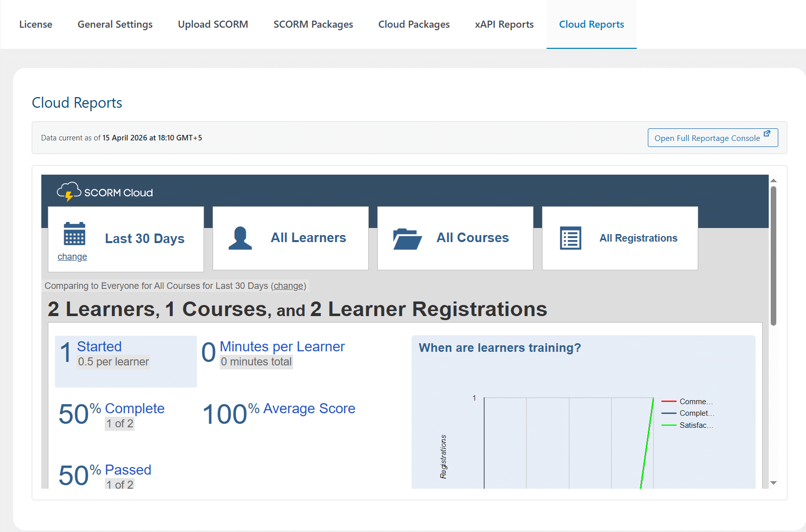Click the scrollbar up arrow in report frame
The height and width of the screenshot is (532, 806).
pyautogui.click(x=773, y=180)
